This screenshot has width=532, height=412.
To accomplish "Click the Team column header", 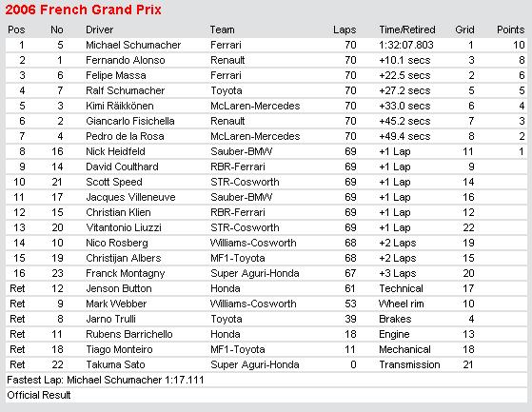I will 223,29.
